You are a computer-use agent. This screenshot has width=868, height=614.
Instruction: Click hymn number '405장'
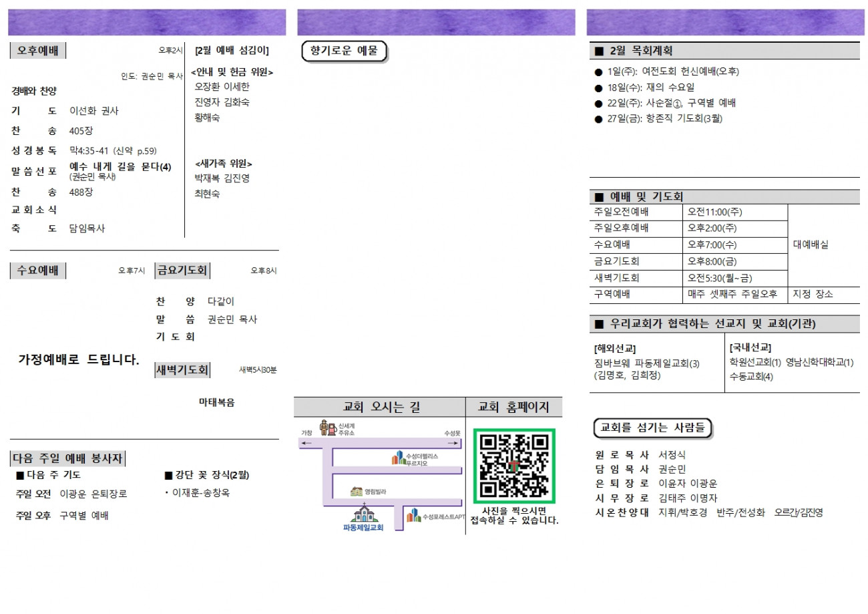coord(81,131)
